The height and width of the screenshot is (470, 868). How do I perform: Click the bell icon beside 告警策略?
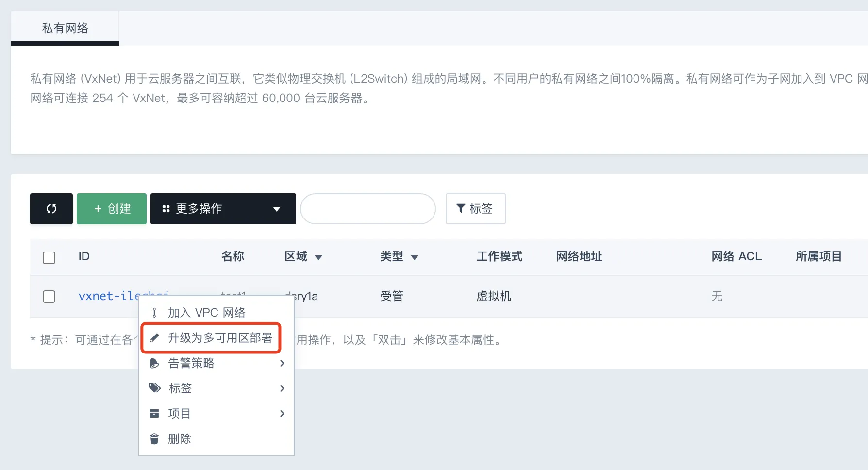point(154,363)
